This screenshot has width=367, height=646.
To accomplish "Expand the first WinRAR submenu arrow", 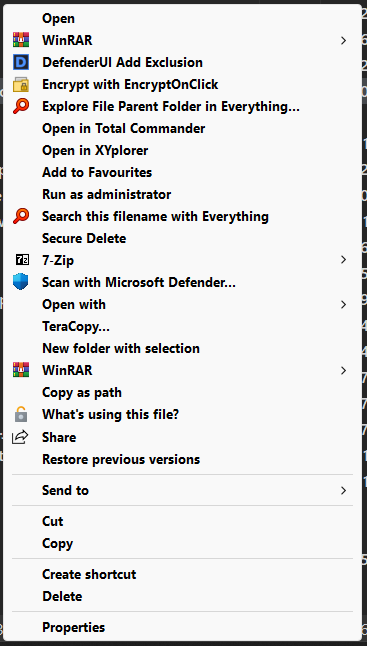I will [343, 40].
